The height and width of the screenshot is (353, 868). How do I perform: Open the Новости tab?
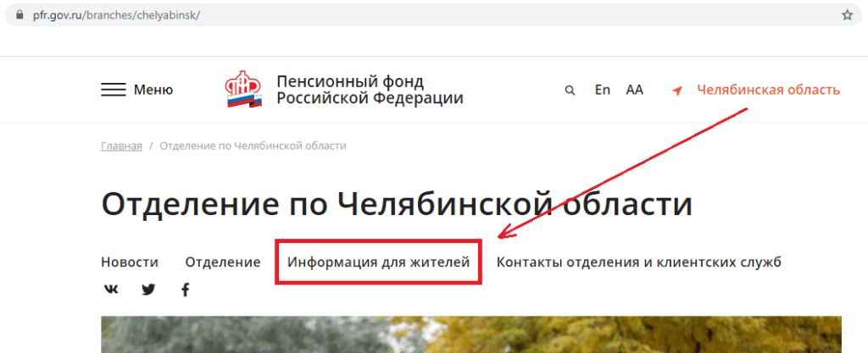pos(130,262)
